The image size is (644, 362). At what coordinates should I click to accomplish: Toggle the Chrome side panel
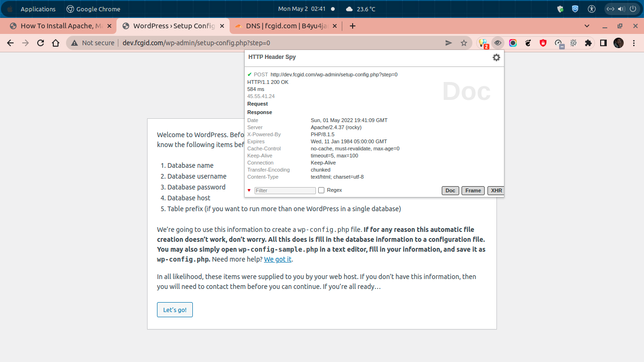pos(603,43)
